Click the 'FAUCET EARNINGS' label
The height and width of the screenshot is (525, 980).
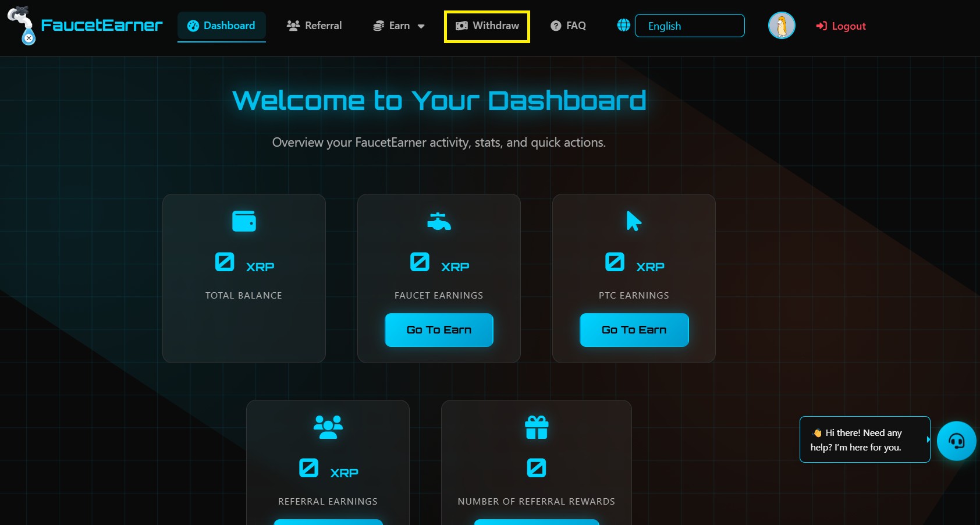(439, 296)
